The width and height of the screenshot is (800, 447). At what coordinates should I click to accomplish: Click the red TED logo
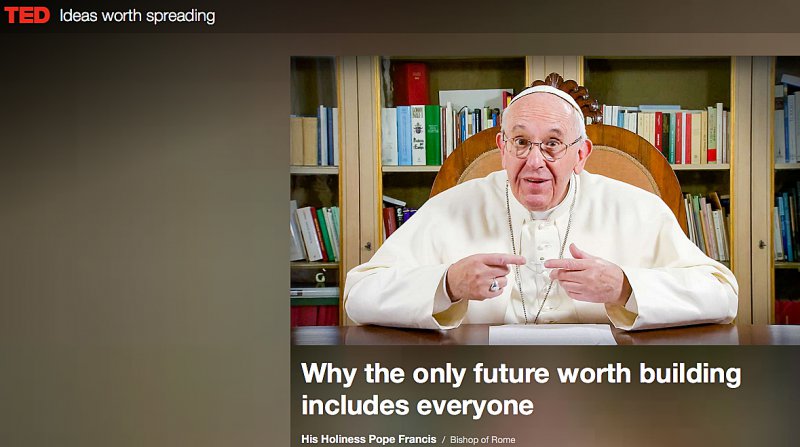(x=27, y=15)
